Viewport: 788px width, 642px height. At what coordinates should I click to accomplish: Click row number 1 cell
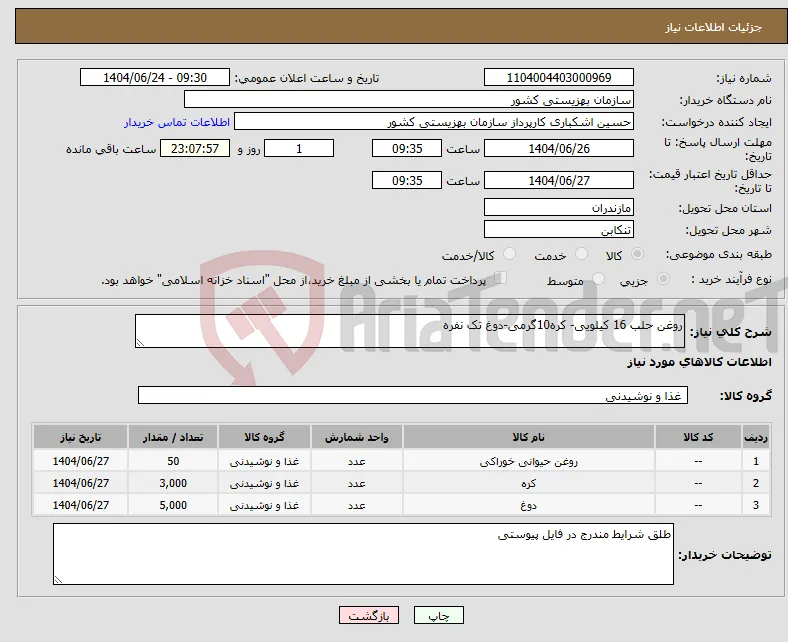756,461
